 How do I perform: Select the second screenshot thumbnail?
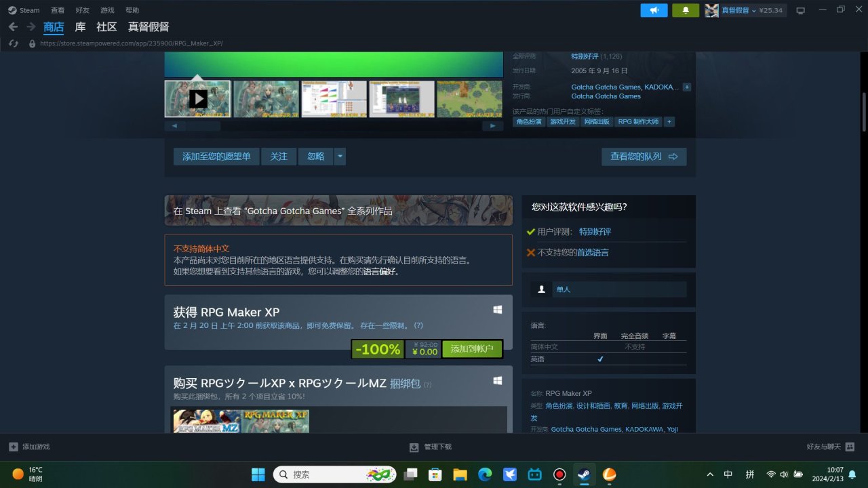click(x=266, y=99)
